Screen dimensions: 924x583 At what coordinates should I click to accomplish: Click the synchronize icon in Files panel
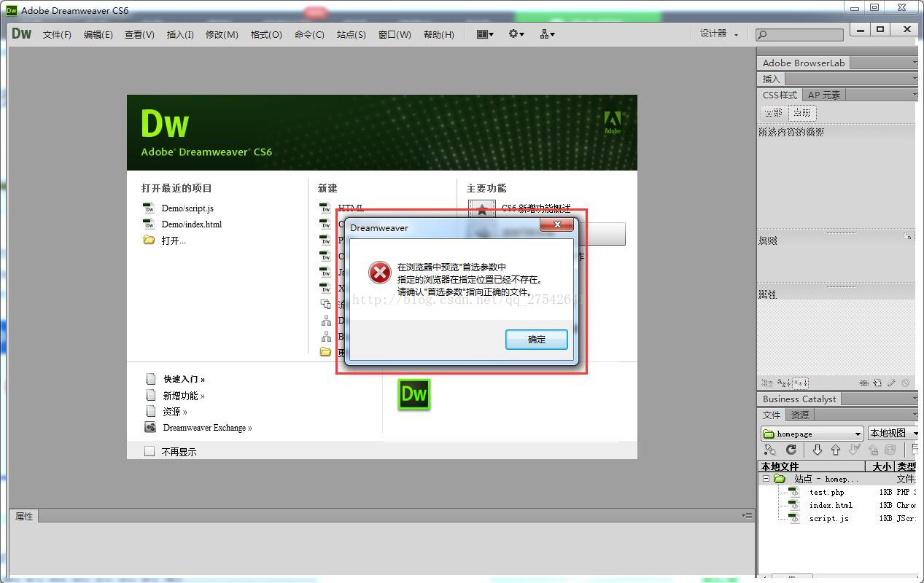[x=890, y=450]
